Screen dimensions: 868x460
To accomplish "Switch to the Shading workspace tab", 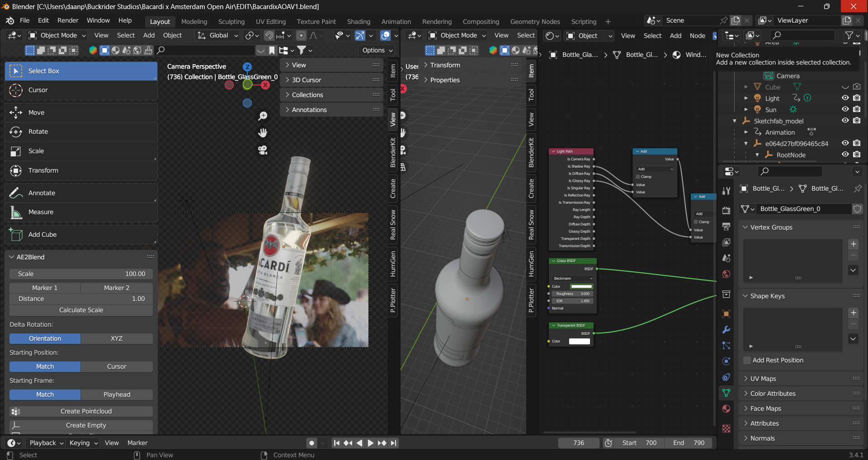I will point(359,21).
